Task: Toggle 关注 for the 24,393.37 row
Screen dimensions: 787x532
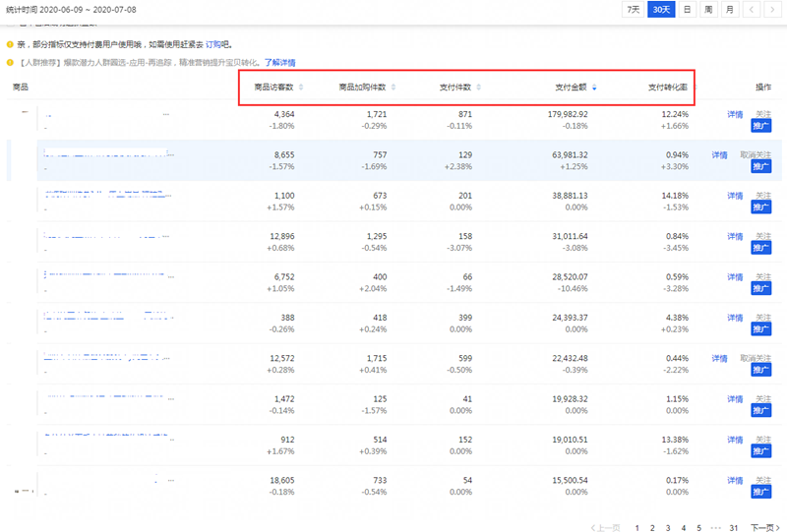Action: click(763, 318)
